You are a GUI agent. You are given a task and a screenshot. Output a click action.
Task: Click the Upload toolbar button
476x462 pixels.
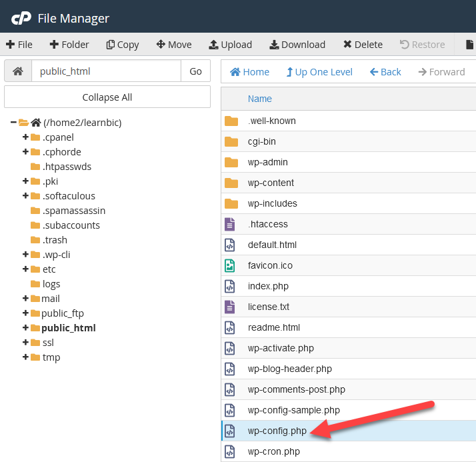tap(231, 45)
